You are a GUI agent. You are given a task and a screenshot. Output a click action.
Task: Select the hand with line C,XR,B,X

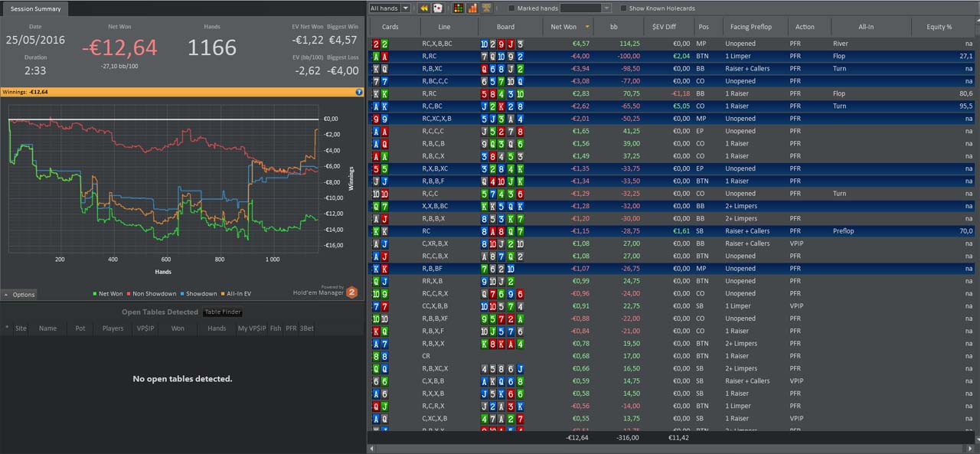[x=673, y=243]
